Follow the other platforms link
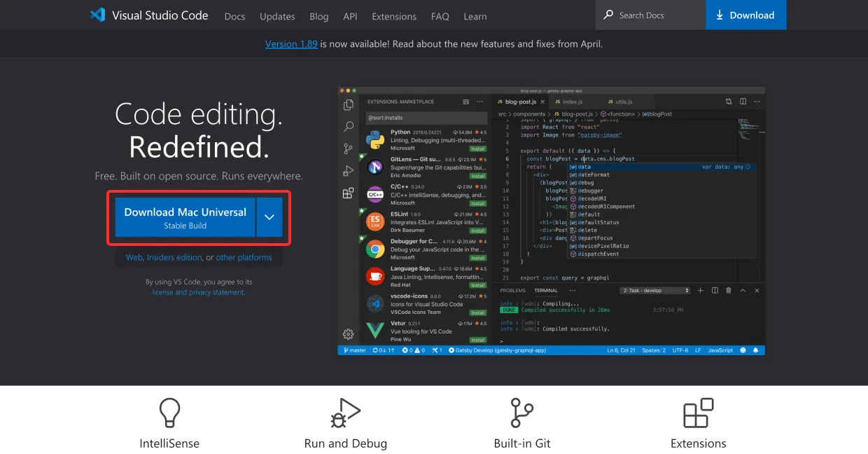 coord(244,257)
